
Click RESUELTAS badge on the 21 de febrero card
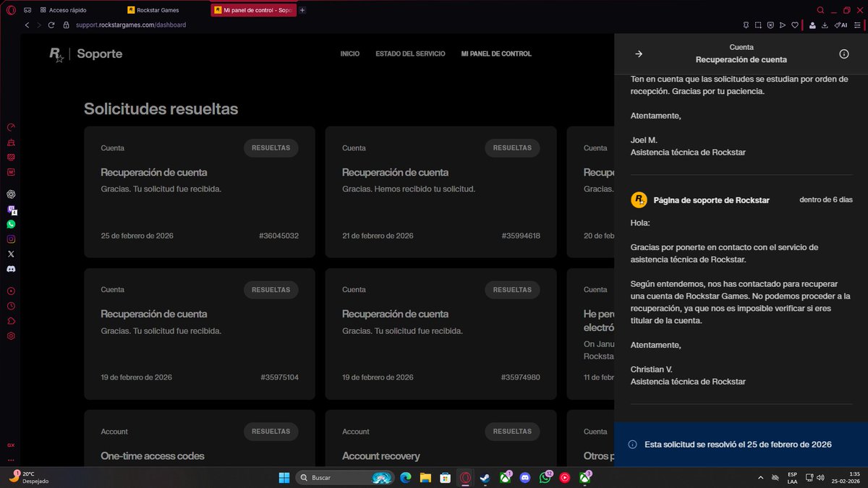512,148
